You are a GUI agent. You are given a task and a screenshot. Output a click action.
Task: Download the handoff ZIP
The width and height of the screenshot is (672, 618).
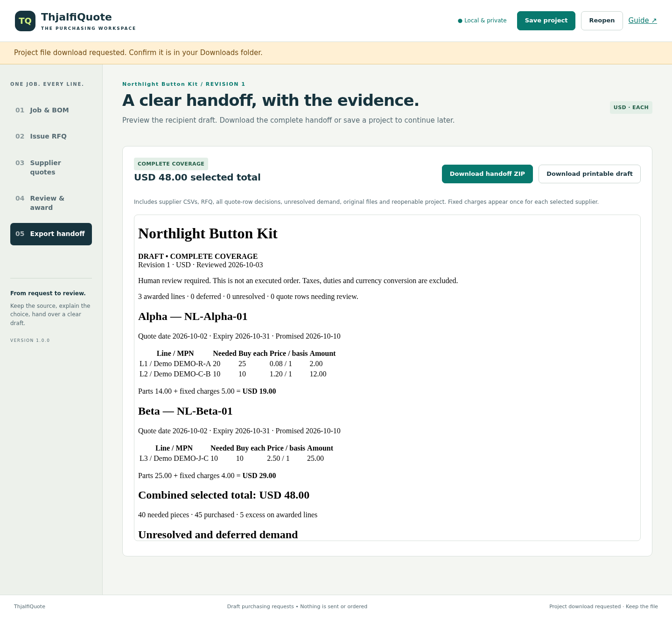pyautogui.click(x=487, y=174)
